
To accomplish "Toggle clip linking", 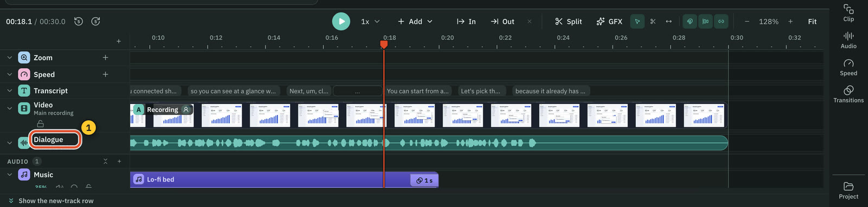I will click(x=721, y=22).
